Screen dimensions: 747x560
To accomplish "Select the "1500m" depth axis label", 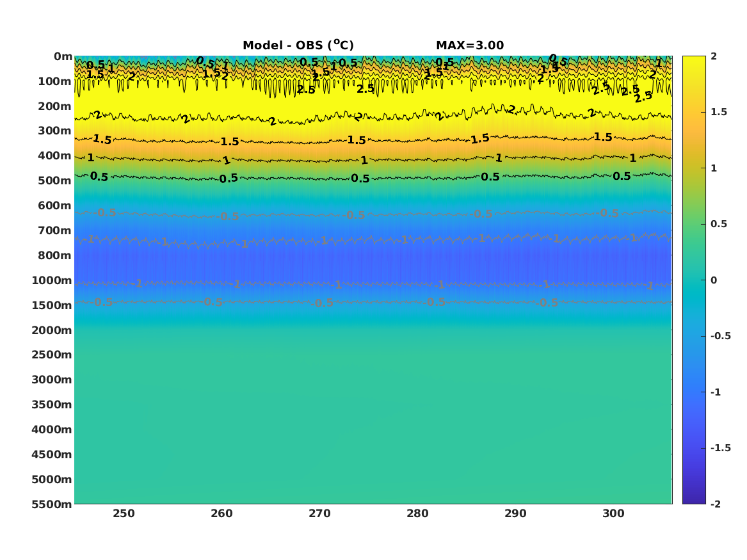I will coord(52,305).
